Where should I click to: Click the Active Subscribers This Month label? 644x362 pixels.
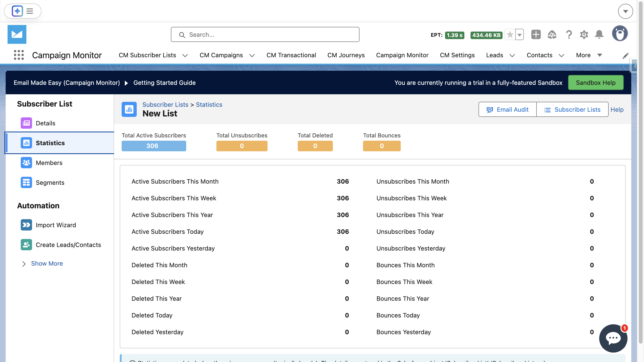coord(175,181)
